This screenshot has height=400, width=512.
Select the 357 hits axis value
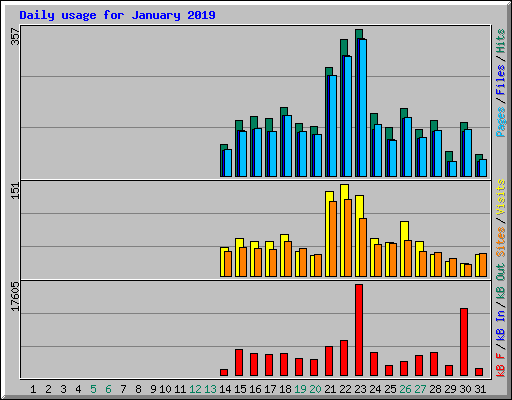tap(15, 37)
